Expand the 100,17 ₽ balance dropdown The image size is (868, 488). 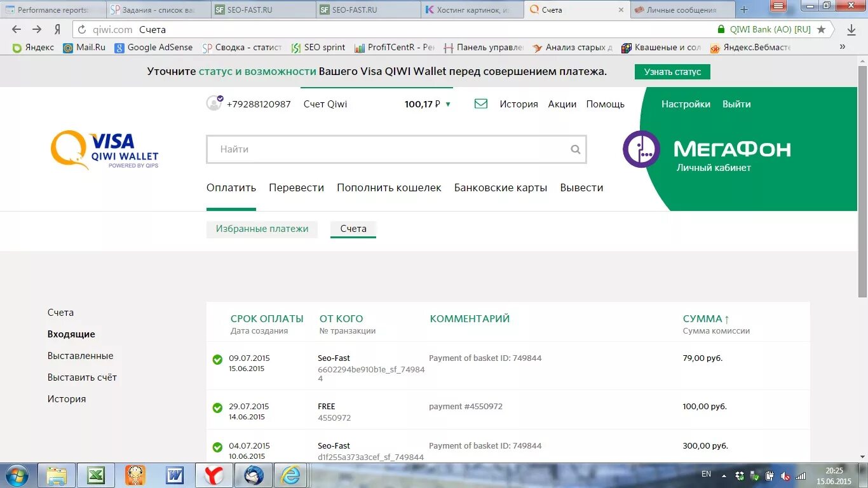pyautogui.click(x=448, y=104)
